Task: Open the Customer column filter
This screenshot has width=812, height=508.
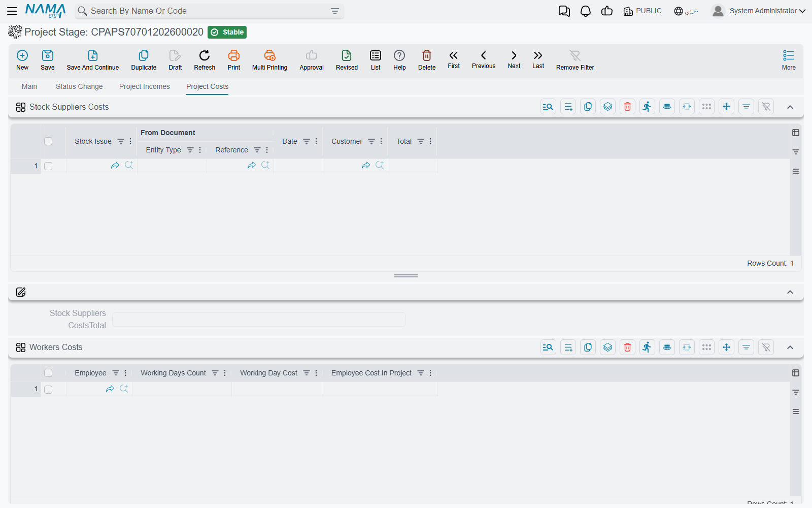Action: pos(371,141)
